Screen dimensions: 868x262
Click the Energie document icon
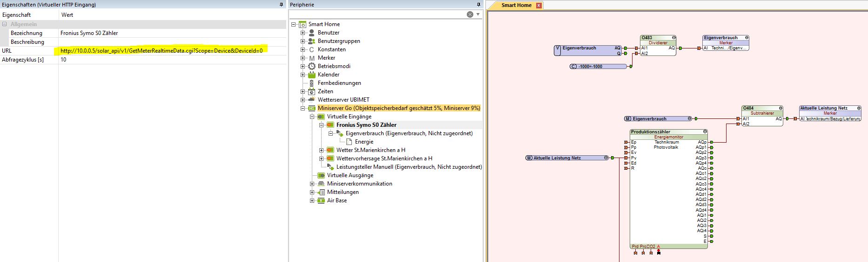click(349, 142)
